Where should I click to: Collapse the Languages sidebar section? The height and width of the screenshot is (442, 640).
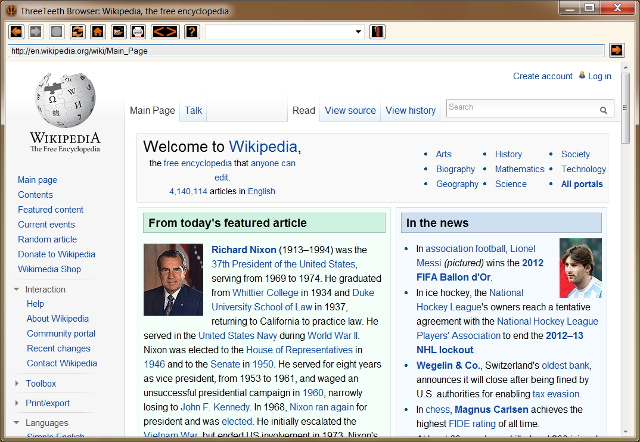point(16,422)
